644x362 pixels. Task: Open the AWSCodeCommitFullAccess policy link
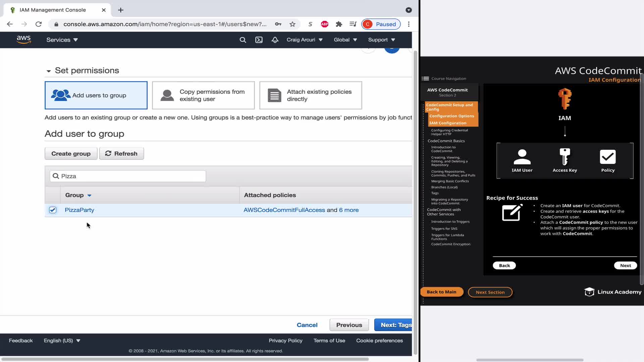click(284, 210)
